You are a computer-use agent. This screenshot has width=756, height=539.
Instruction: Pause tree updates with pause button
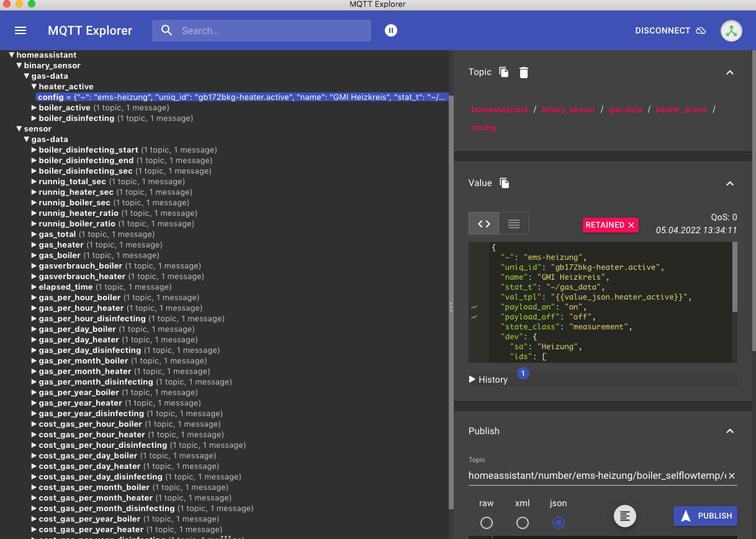coord(390,30)
